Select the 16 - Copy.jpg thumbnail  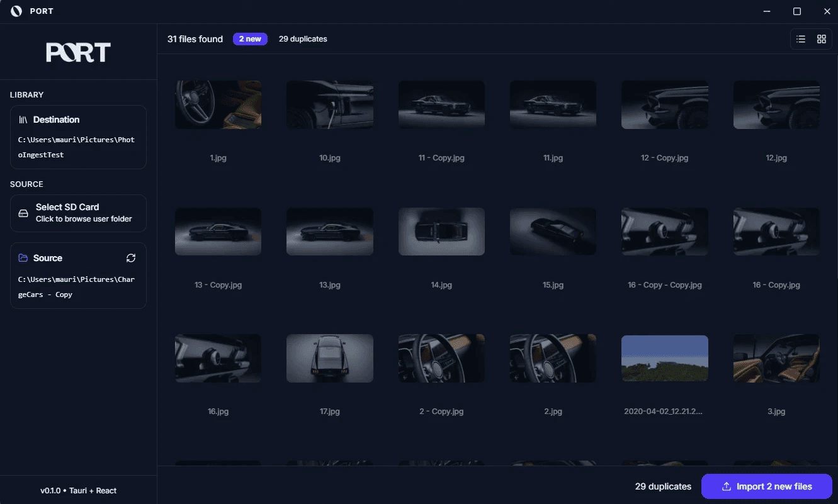point(776,232)
